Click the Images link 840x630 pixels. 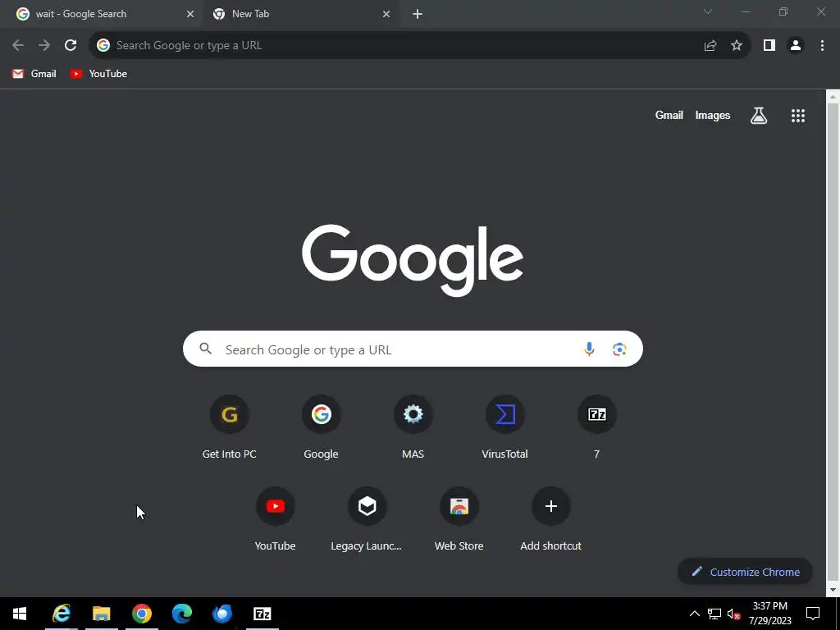pyautogui.click(x=713, y=115)
